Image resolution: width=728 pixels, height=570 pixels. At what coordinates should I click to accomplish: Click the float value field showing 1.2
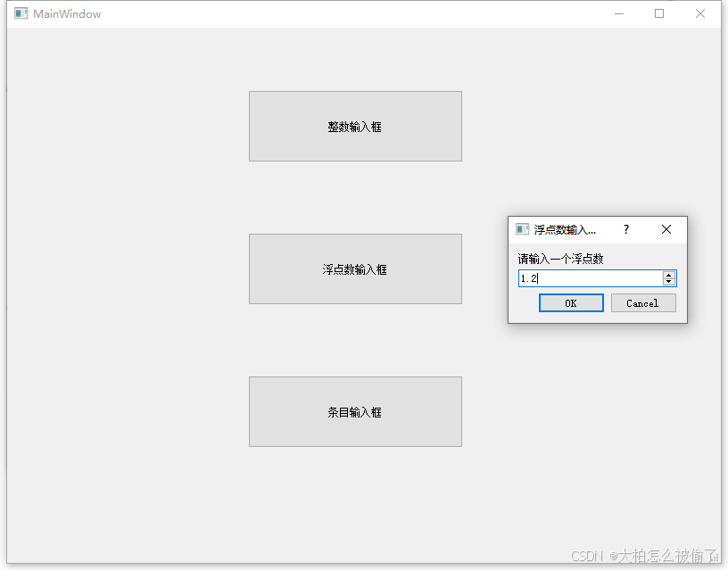[x=590, y=278]
